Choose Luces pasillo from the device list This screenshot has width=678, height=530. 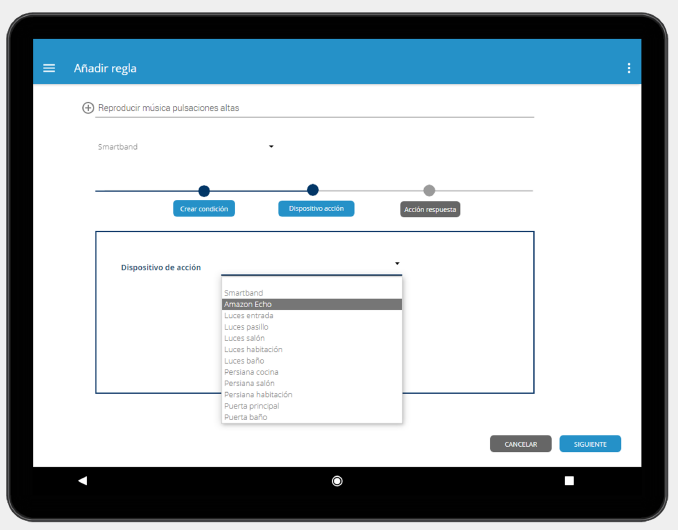tap(312, 327)
